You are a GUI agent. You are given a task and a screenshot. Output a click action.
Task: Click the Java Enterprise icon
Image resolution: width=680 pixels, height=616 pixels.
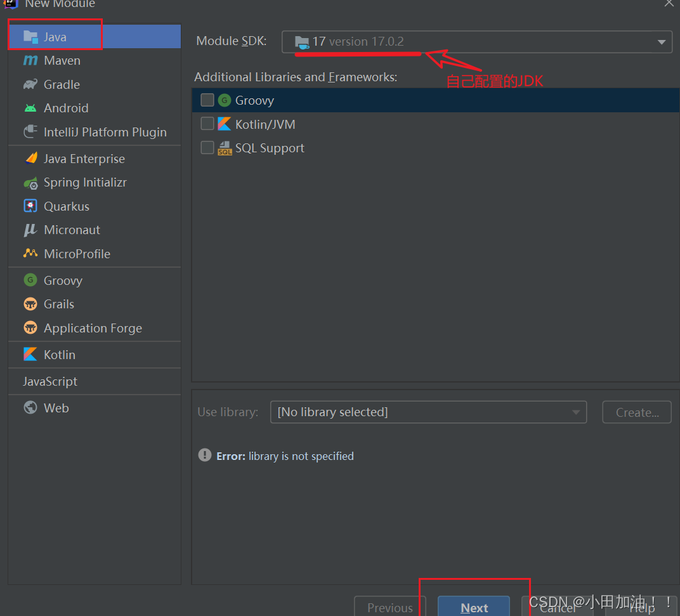[31, 159]
